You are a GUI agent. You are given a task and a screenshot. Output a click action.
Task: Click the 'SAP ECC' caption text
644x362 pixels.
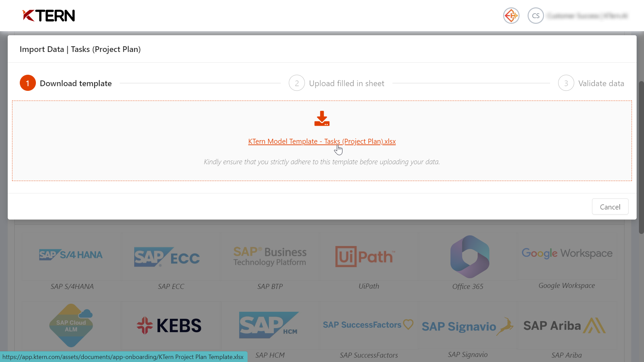point(171,287)
